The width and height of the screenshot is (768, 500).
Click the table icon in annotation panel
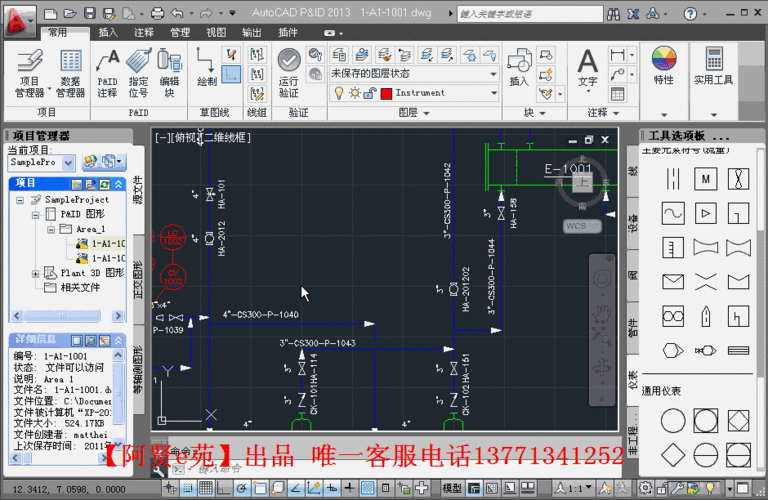[617, 94]
